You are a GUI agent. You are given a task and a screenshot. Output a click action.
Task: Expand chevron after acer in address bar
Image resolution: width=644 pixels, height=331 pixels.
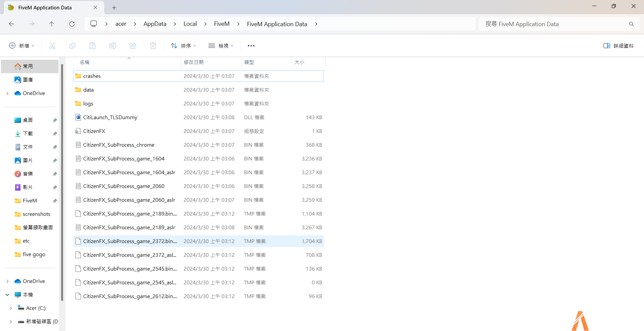pos(135,24)
